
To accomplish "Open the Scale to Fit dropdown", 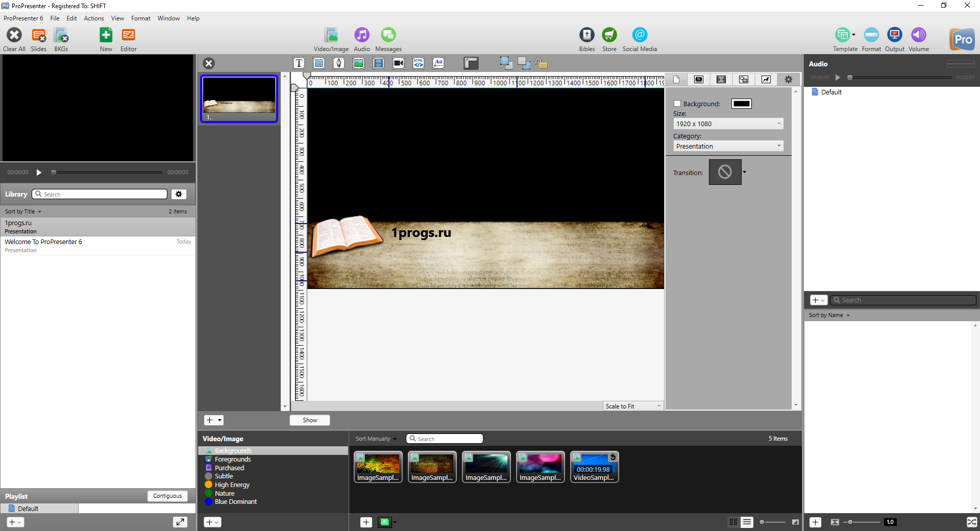I will 633,406.
